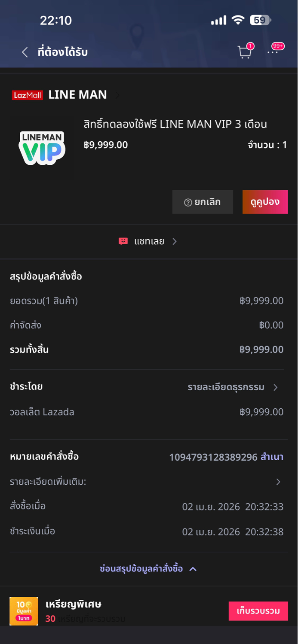The width and height of the screenshot is (298, 644).
Task: Collect coins with เก็บรวบรวม button
Action: pyautogui.click(x=258, y=611)
